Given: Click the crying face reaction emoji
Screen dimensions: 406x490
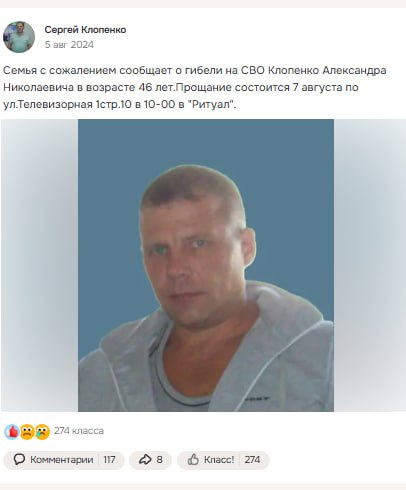Looking at the screenshot, I should (42, 432).
